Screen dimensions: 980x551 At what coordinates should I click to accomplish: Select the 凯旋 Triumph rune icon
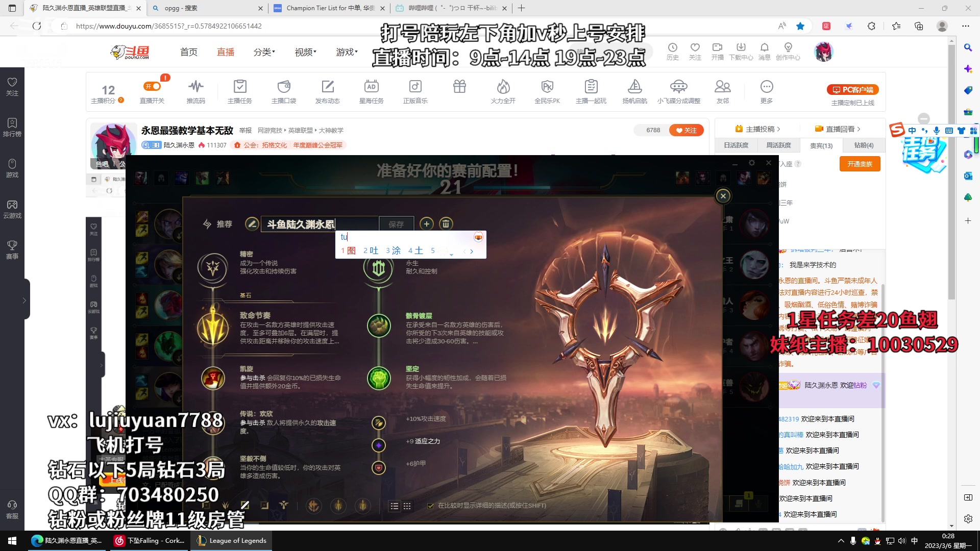pyautogui.click(x=213, y=378)
